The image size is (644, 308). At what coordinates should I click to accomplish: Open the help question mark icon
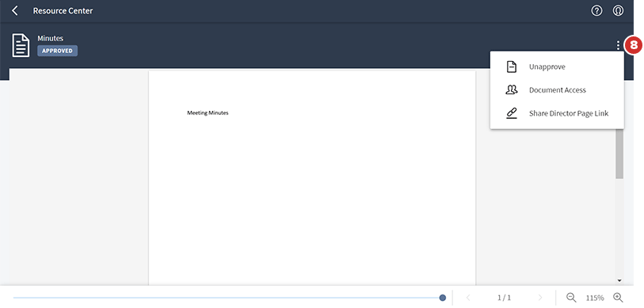596,10
